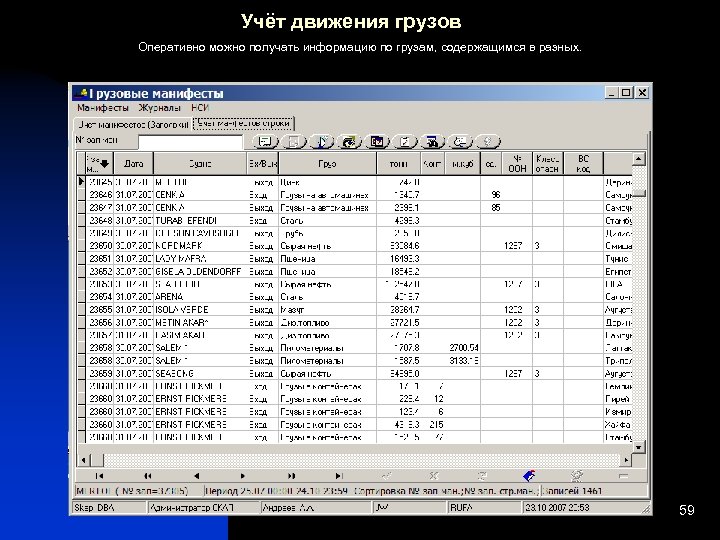Click the greyed page toolbar button

(294, 142)
